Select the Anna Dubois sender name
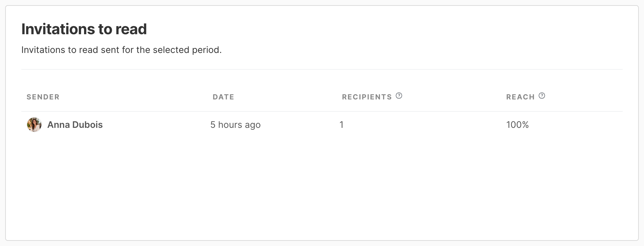 75,125
